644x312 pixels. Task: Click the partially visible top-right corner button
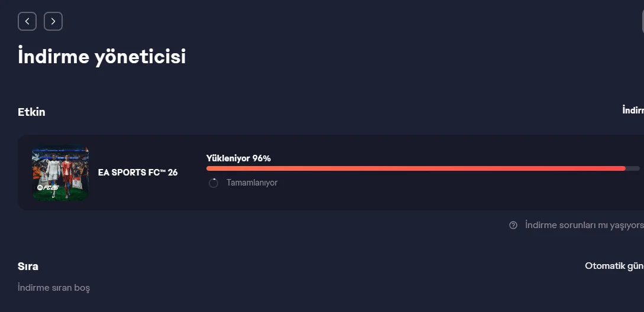tap(642, 21)
